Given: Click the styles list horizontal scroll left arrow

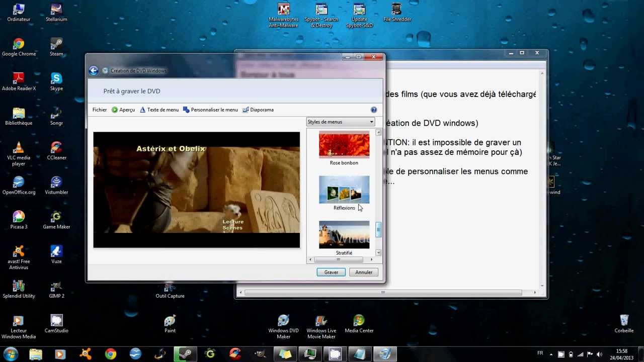Looking at the screenshot, I should (309, 259).
